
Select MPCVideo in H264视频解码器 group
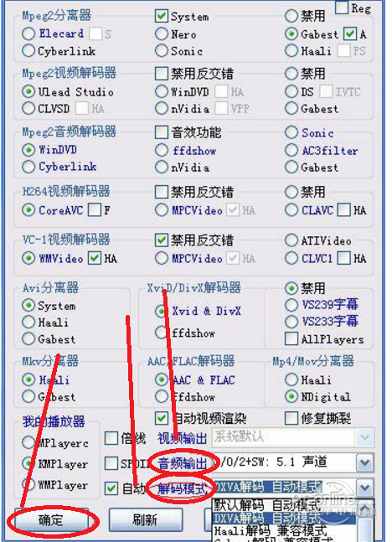[x=161, y=209]
